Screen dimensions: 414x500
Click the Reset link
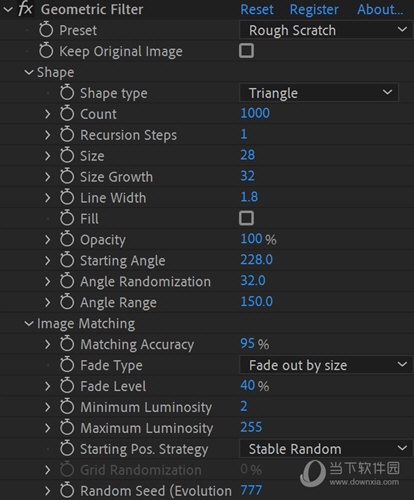257,9
